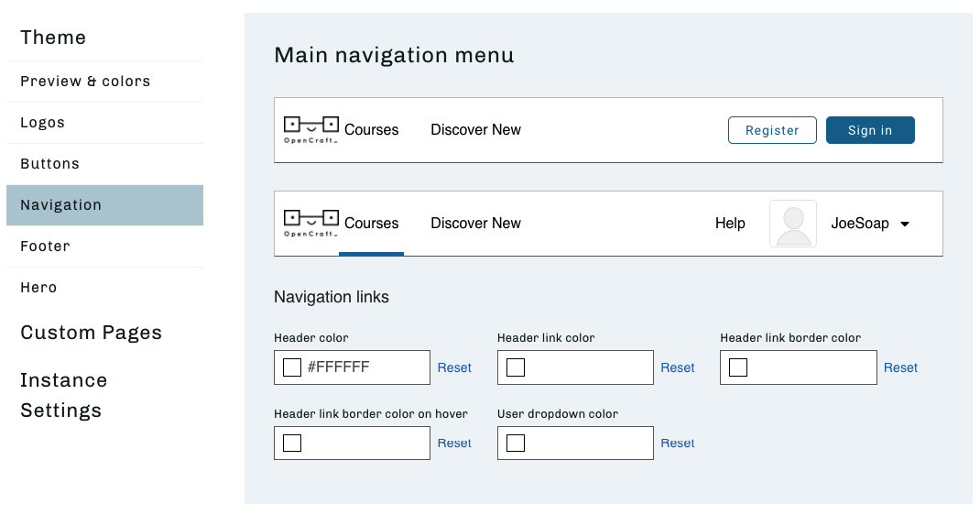Click the JoeSoap user avatar placeholder
This screenshot has height=515, width=980.
(x=793, y=224)
